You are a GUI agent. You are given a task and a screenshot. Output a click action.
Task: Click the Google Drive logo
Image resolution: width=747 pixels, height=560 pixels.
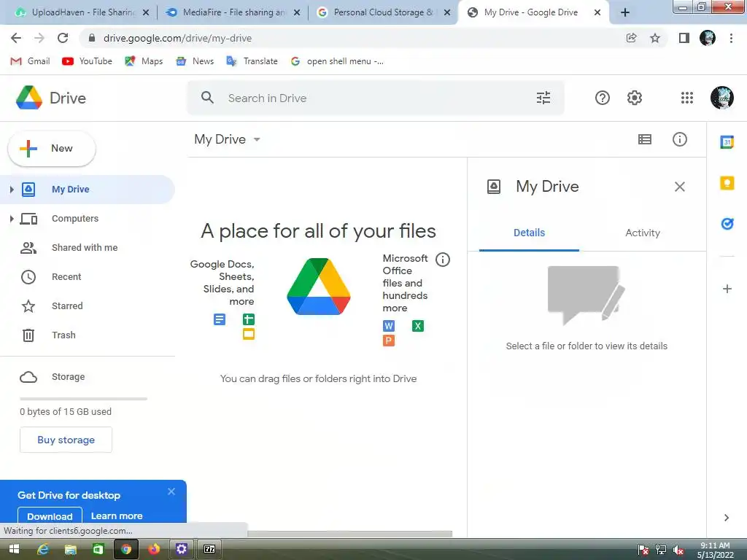pos(28,98)
